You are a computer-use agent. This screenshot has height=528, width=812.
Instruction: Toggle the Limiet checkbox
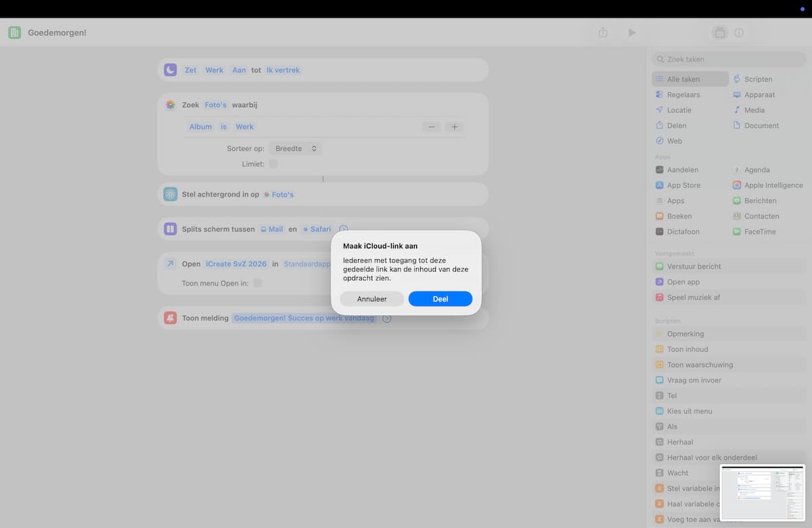273,164
